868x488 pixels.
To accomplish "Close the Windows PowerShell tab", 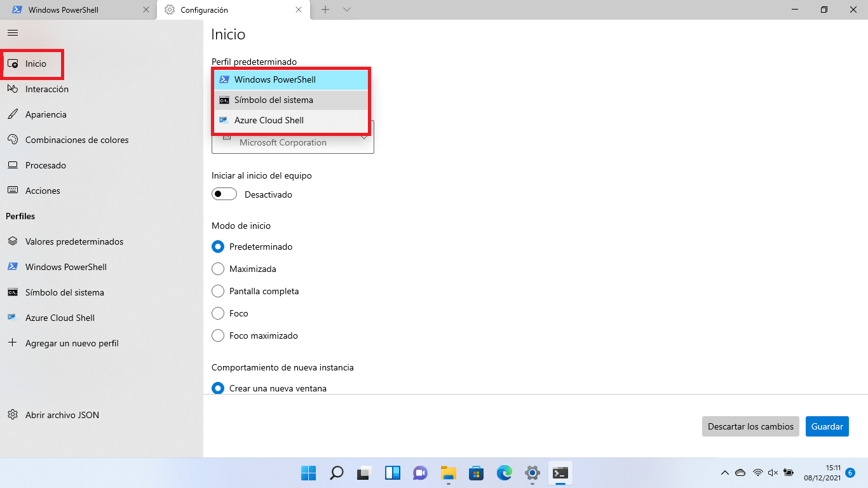I will point(146,10).
